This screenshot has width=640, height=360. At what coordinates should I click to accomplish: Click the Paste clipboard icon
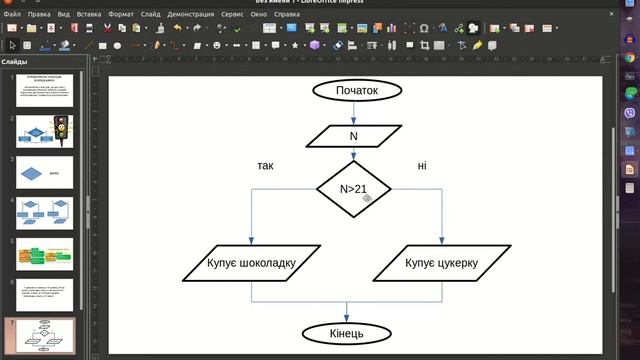pos(136,28)
